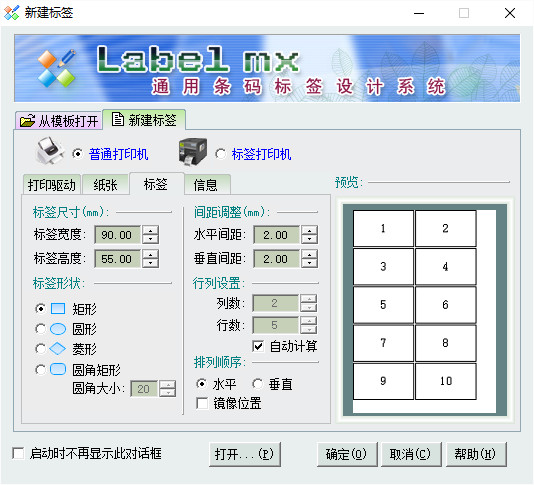Click the document icon on 新建标签 tab
The image size is (534, 485).
click(118, 119)
